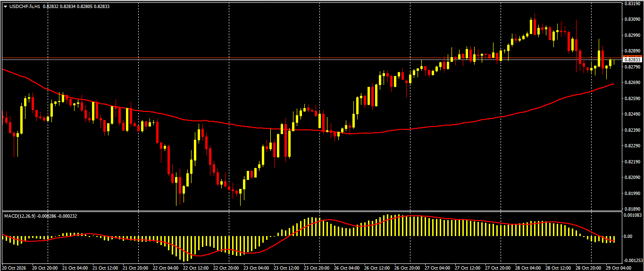Click the 21 Oct 12:00 time label
The image size is (644, 271).
tap(105, 268)
